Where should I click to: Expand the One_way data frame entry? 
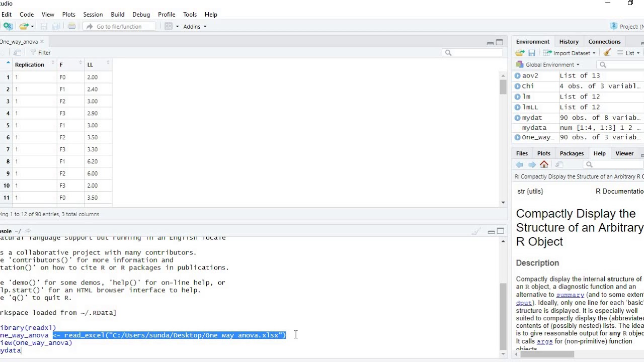coord(517,137)
